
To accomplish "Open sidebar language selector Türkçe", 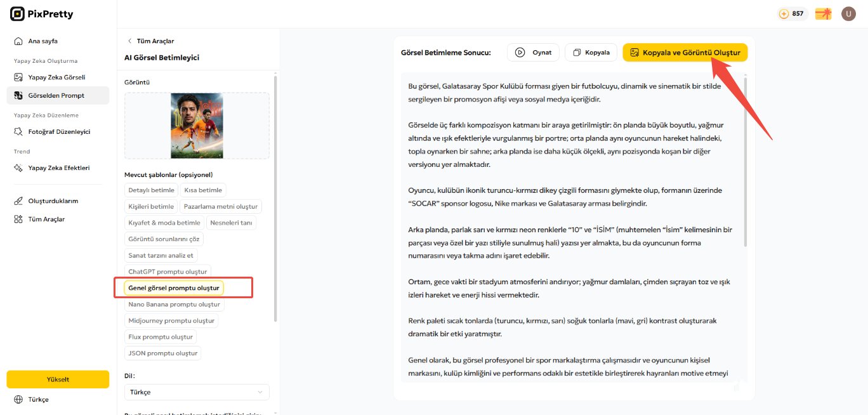I will [38, 400].
